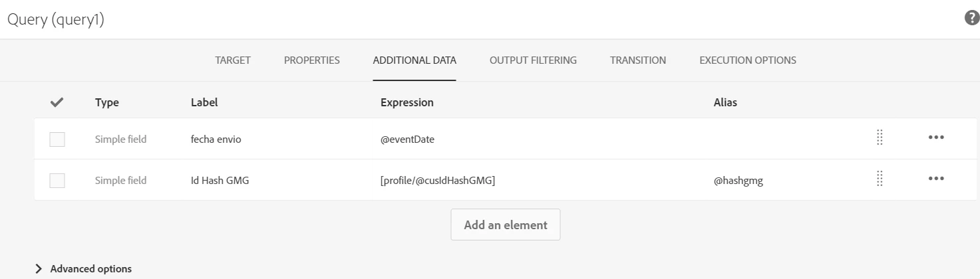The width and height of the screenshot is (980, 279).
Task: Select the Additional Data tab
Action: (414, 60)
